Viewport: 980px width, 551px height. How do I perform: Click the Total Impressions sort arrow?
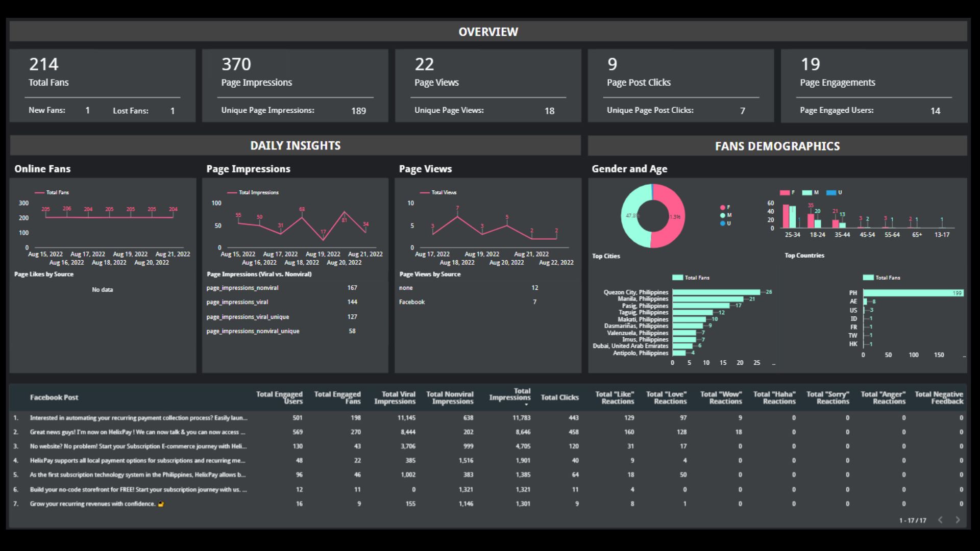pyautogui.click(x=526, y=405)
